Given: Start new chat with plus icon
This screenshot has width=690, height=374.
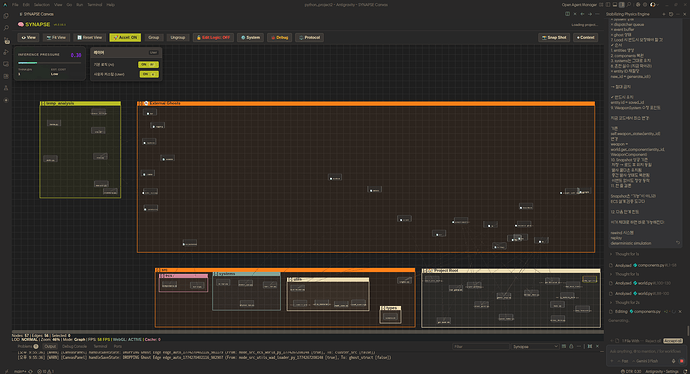Looking at the screenshot, I should click(x=664, y=14).
